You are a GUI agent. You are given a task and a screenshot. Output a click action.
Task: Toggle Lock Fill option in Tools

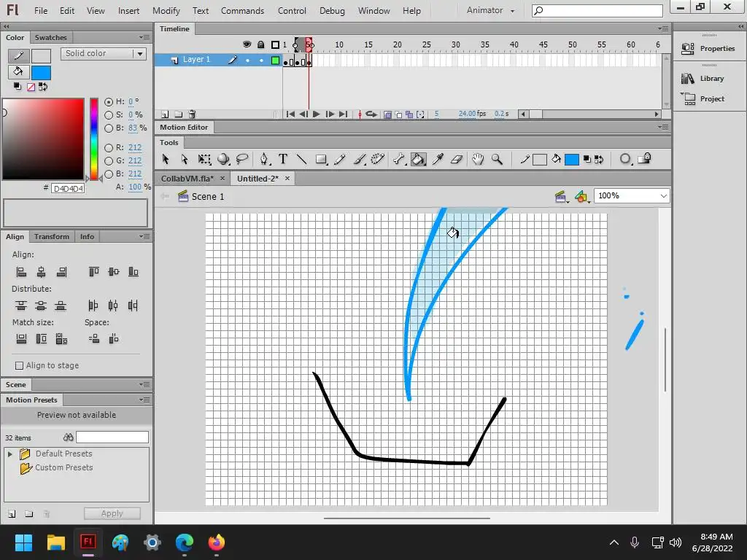(645, 158)
